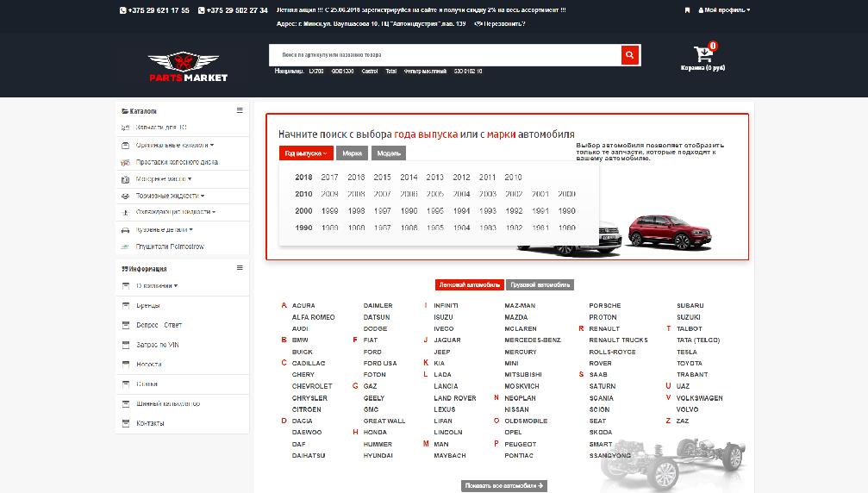Open the PEUGEOT brand link
The width and height of the screenshot is (868, 493).
tap(521, 444)
